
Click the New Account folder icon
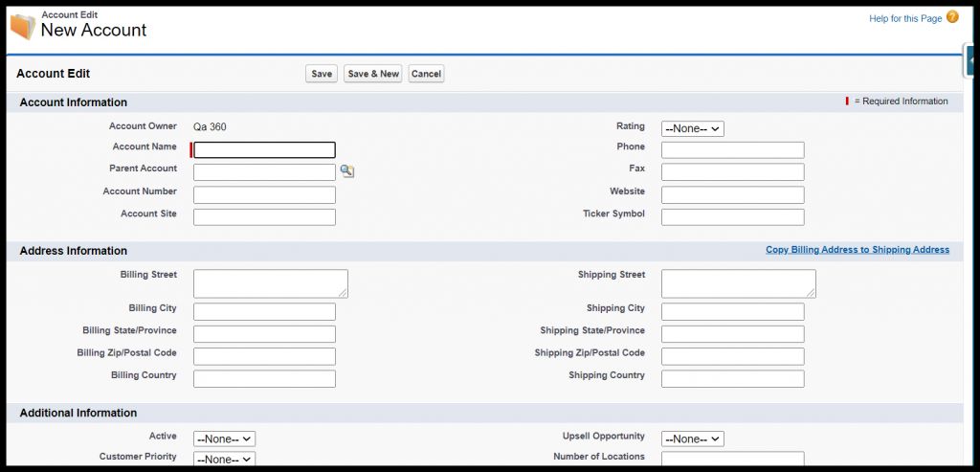(x=23, y=27)
